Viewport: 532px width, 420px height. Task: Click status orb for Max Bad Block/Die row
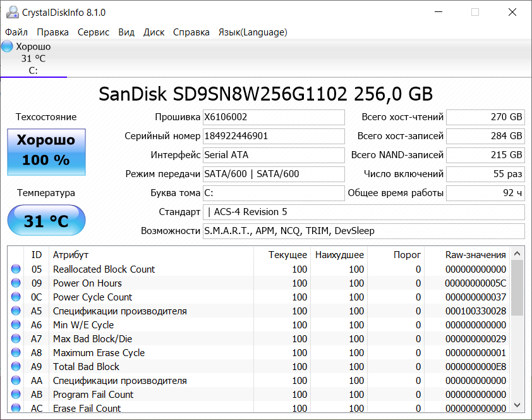tap(16, 339)
